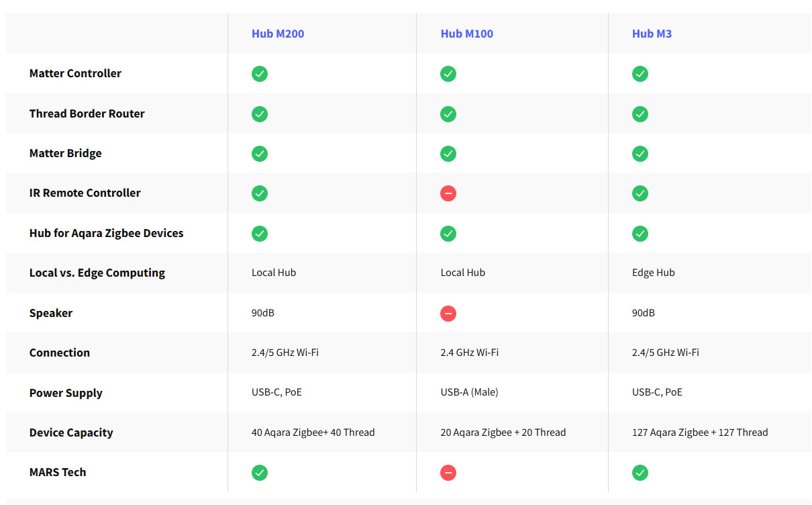Click Hub M200 Matter Controller green checkmark
Screen dimensions: 812x505
(x=260, y=74)
